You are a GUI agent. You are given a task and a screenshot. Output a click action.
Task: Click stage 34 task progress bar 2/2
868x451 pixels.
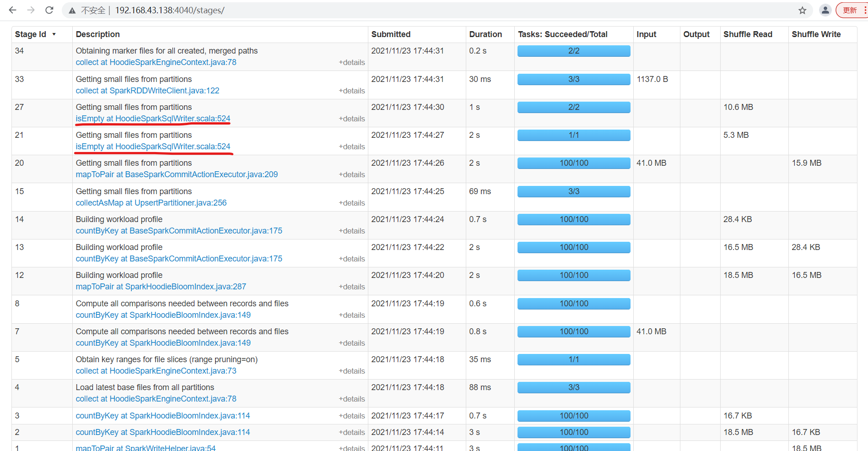574,51
